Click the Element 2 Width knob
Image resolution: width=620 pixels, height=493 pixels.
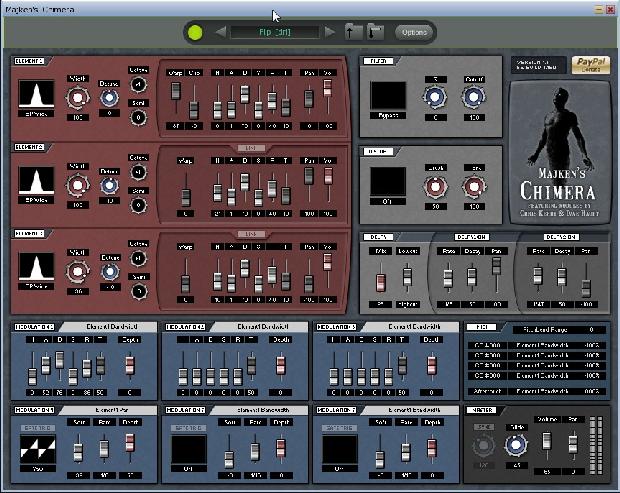tap(78, 185)
